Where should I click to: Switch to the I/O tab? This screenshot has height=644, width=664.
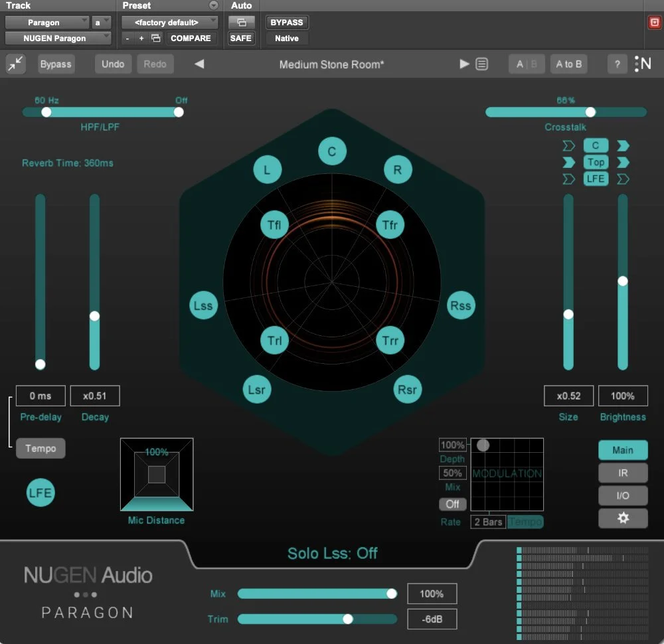(623, 495)
